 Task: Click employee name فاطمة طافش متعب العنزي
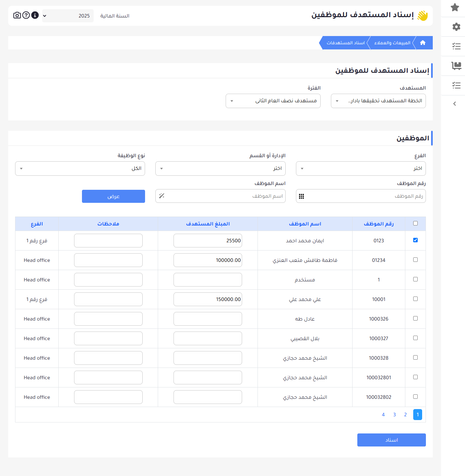coord(305,260)
